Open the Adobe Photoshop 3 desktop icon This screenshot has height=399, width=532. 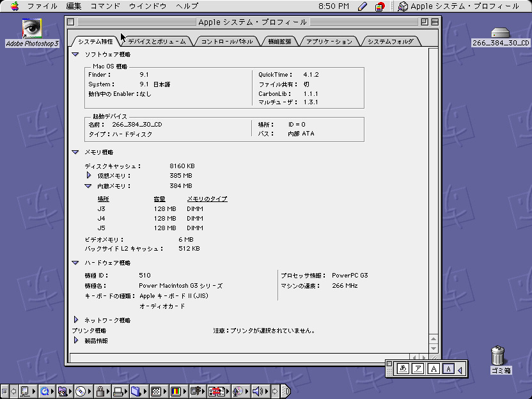point(32,29)
